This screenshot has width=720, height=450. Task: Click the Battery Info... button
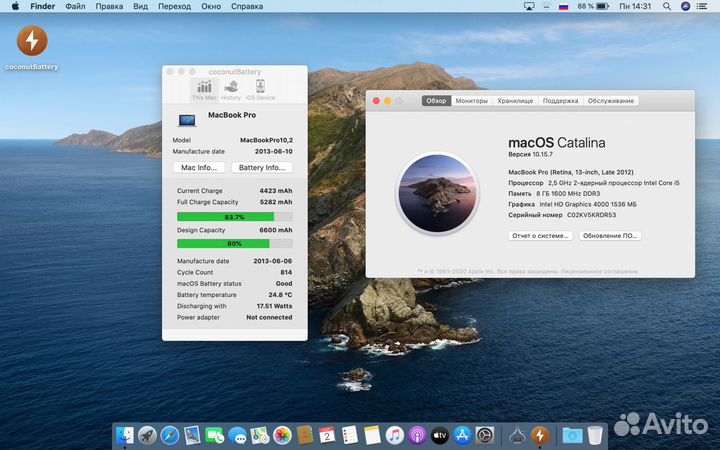(x=262, y=168)
